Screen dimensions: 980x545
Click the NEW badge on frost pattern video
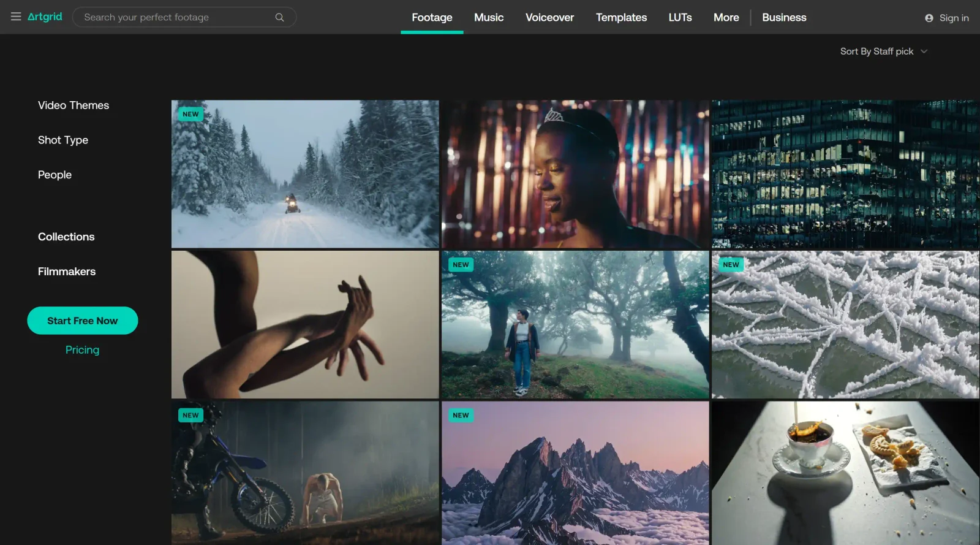coord(731,265)
